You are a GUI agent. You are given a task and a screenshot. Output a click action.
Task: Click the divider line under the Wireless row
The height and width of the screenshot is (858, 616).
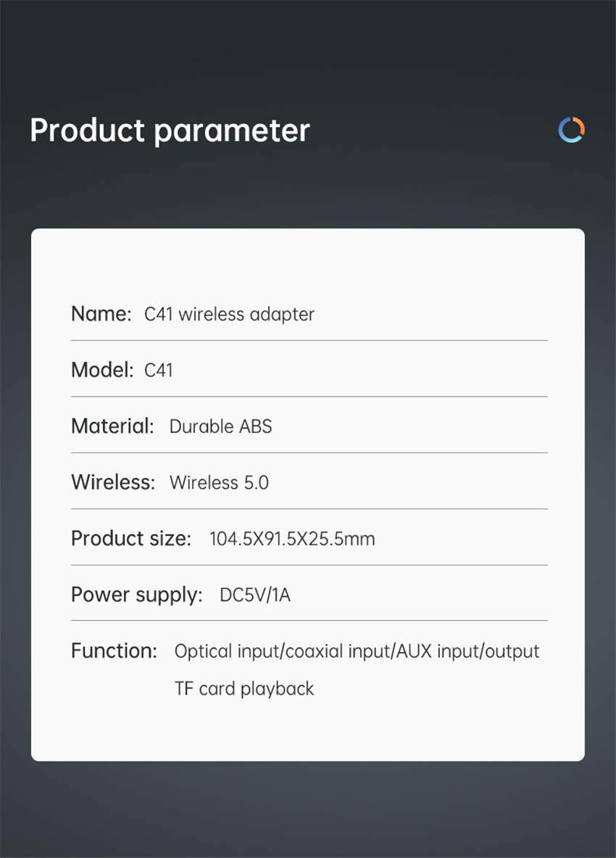(309, 508)
